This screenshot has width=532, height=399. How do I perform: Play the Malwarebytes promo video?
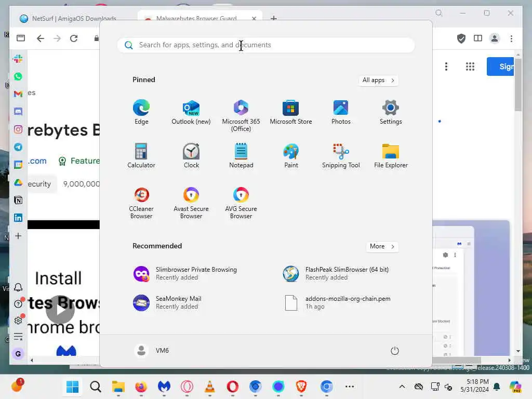coord(60,310)
